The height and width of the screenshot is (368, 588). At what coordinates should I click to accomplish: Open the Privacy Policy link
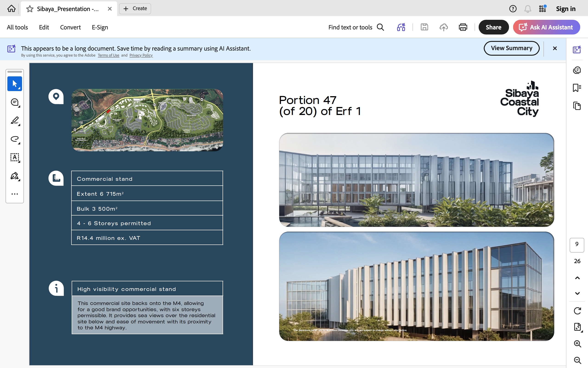coord(141,55)
